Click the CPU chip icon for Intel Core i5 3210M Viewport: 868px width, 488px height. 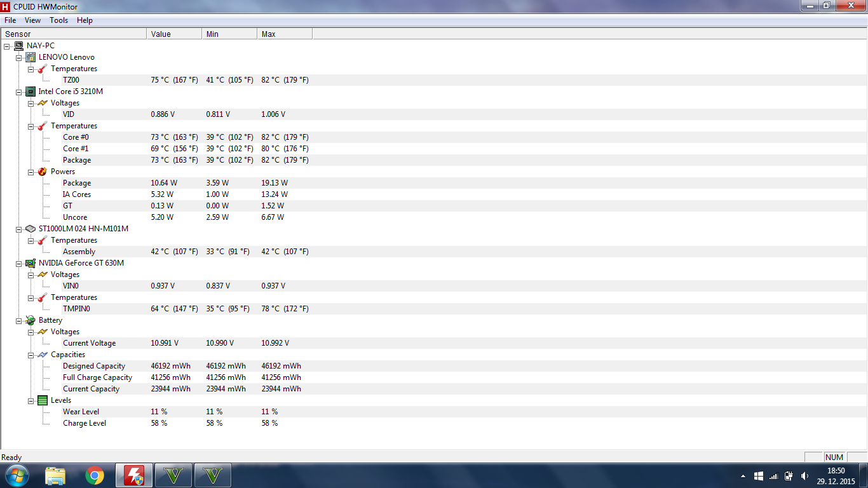click(31, 91)
